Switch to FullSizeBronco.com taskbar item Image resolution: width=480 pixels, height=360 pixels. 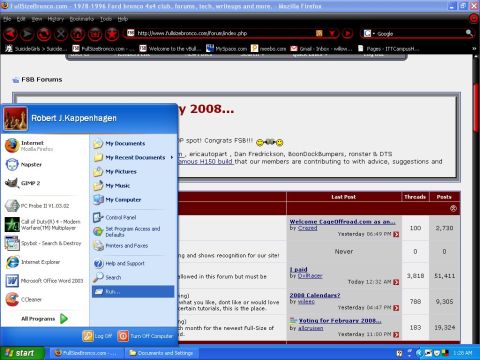(x=86, y=353)
